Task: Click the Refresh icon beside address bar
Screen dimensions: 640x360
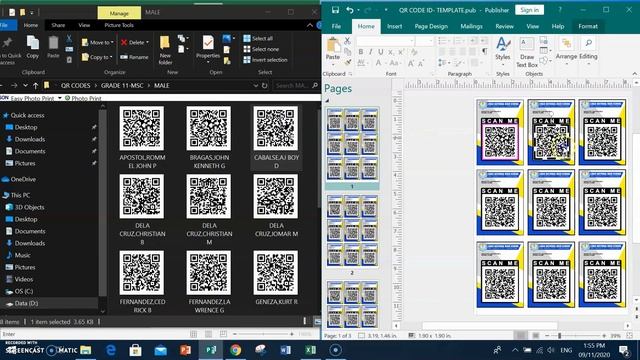Action: tap(264, 86)
